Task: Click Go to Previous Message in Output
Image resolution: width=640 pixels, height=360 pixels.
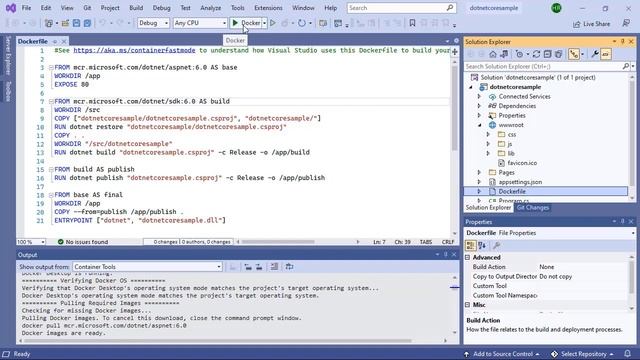Action: click(x=248, y=267)
